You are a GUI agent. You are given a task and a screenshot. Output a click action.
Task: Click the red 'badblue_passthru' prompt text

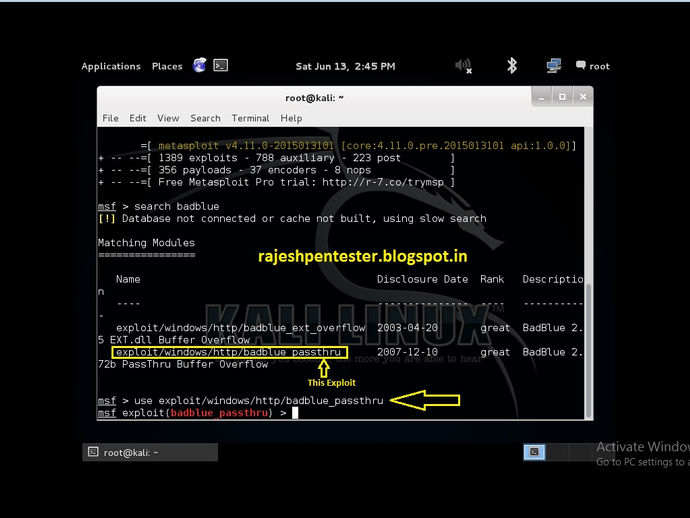[219, 413]
